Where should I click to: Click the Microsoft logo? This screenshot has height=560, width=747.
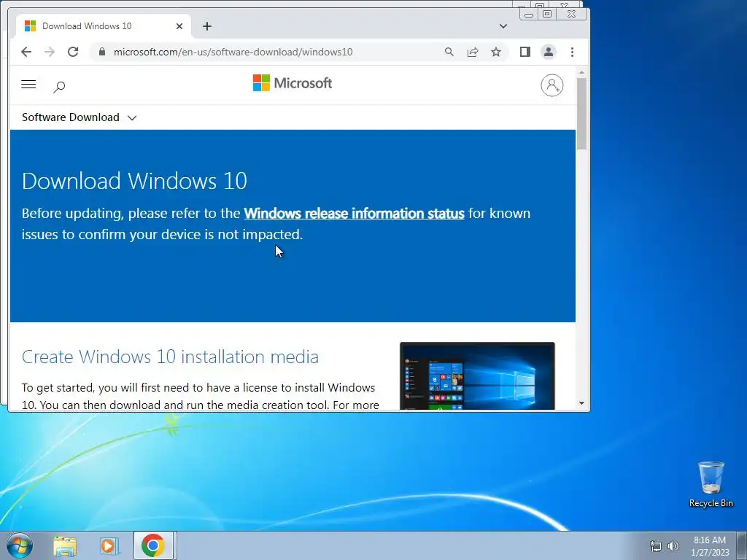tap(292, 83)
